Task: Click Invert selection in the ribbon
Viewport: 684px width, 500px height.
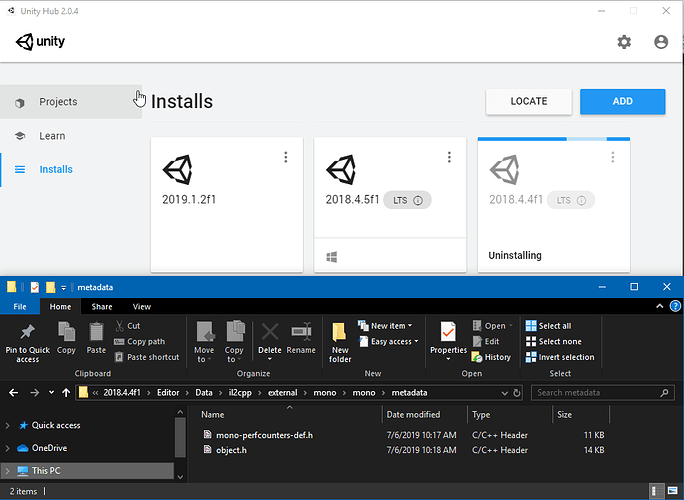Action: point(560,357)
